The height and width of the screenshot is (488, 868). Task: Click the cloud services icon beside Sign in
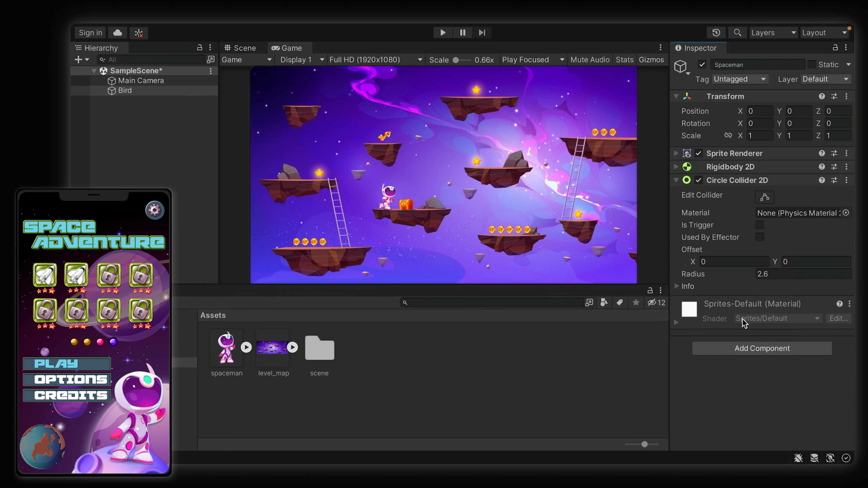[117, 32]
